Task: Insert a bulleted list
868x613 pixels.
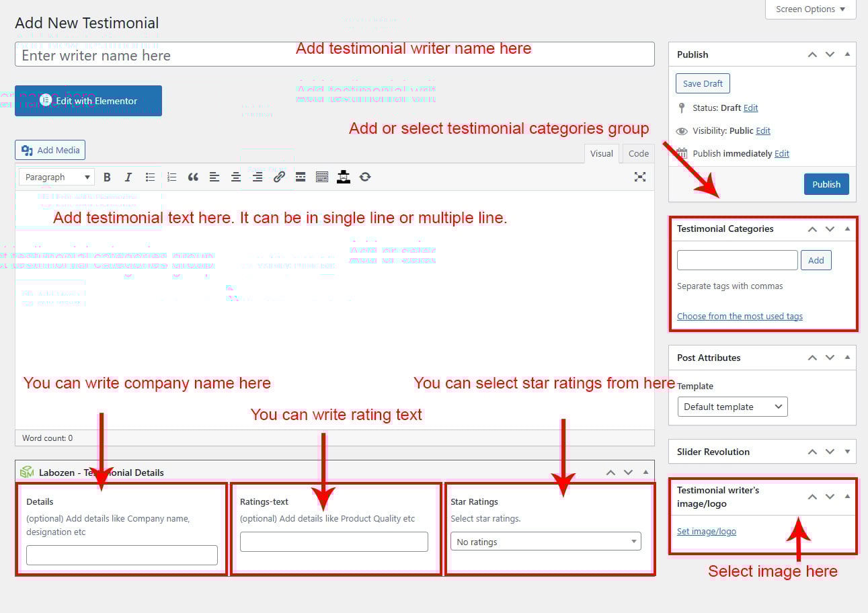Action: [x=150, y=177]
